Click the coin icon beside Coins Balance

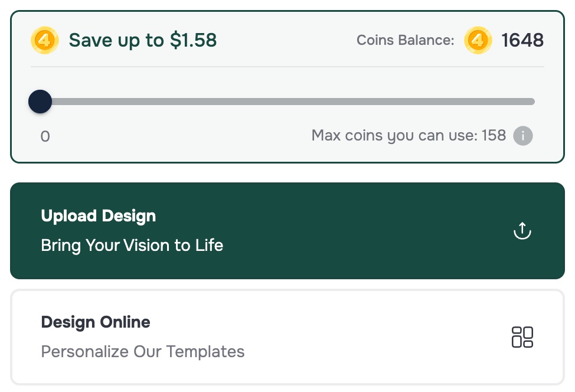pyautogui.click(x=478, y=40)
